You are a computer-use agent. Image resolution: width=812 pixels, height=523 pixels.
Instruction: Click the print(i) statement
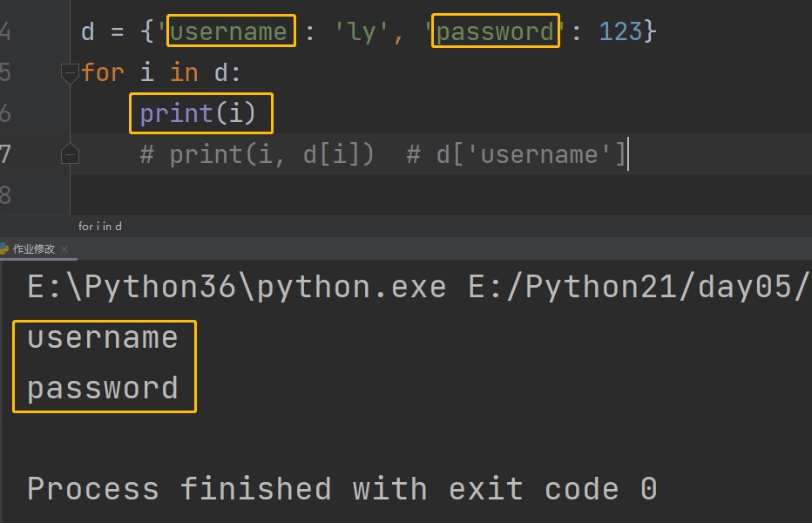tap(198, 113)
